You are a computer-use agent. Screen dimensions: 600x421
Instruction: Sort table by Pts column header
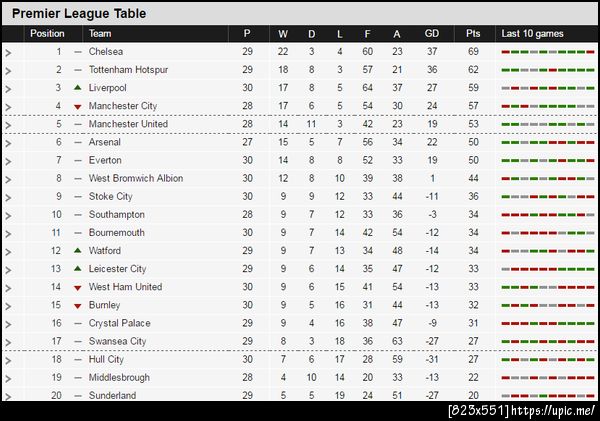coord(473,33)
